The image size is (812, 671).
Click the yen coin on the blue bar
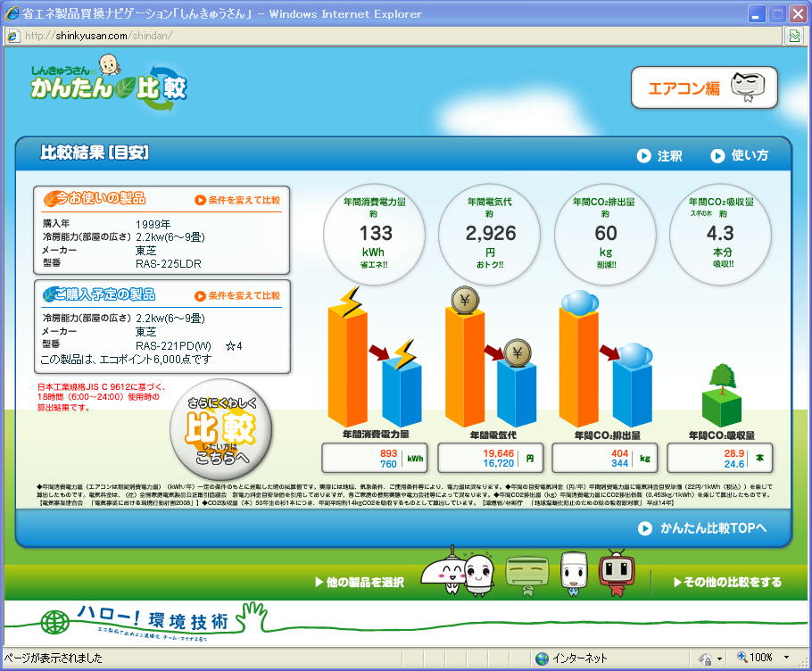pos(518,353)
